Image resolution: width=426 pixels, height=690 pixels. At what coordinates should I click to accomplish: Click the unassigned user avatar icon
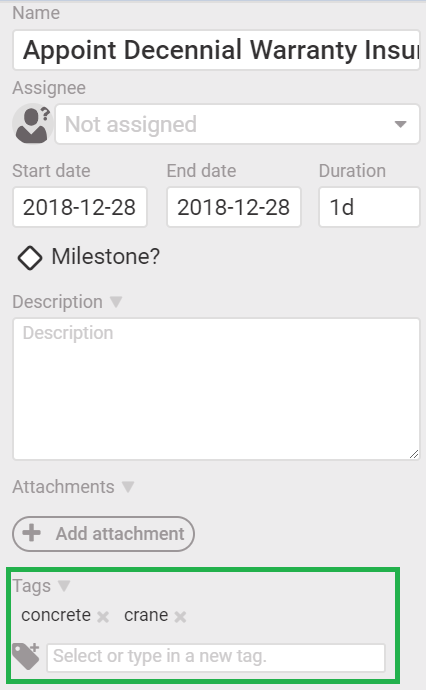(x=33, y=124)
